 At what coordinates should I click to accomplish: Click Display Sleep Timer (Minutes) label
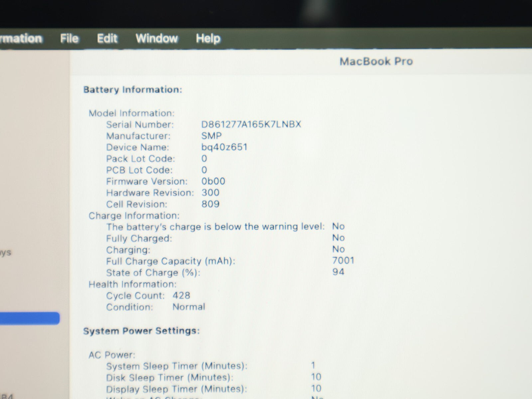177,389
